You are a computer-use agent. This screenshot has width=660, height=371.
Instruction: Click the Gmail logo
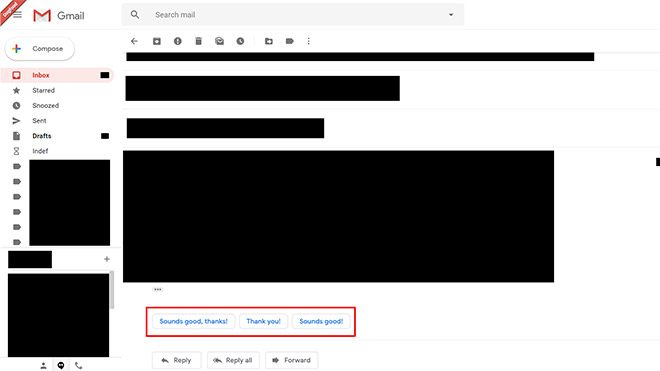click(x=59, y=16)
